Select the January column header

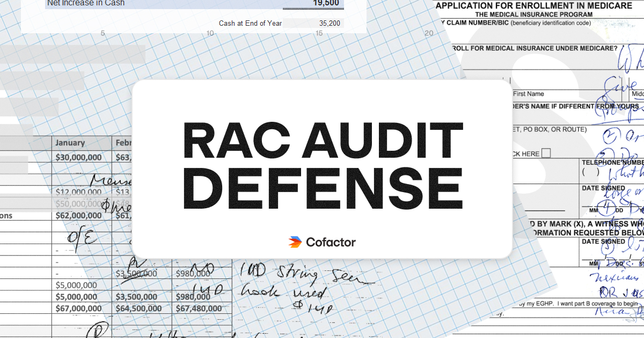70,143
